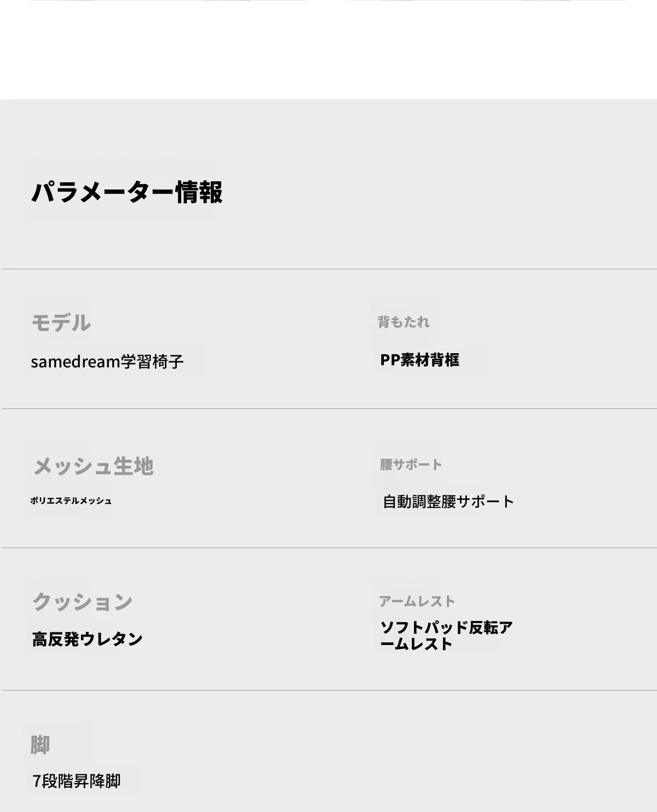Click the 高反発ウレタン value
This screenshot has height=812, width=657.
pyautogui.click(x=87, y=639)
